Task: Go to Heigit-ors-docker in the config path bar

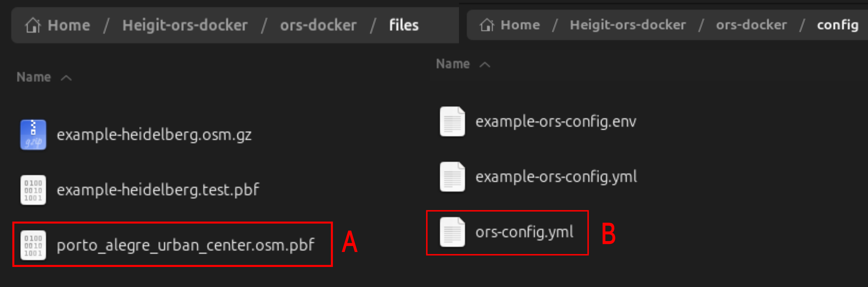Action: (628, 25)
